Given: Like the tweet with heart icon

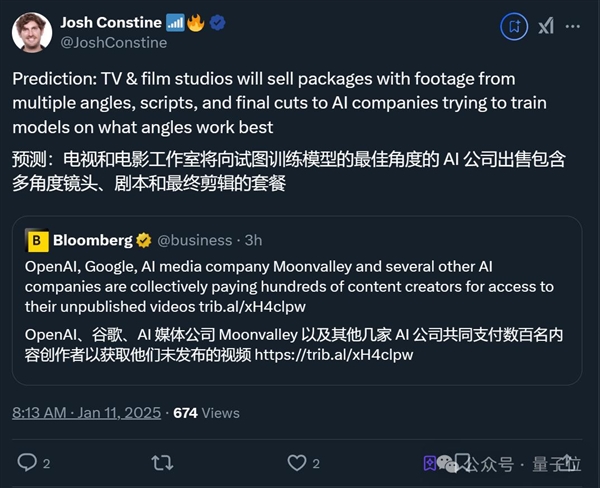Looking at the screenshot, I should tap(296, 462).
